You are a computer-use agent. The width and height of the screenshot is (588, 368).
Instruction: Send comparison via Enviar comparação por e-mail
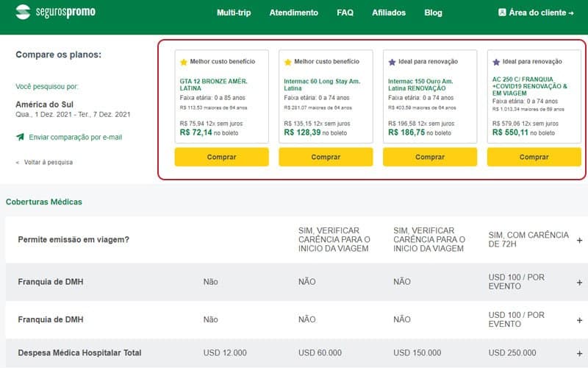pos(76,138)
